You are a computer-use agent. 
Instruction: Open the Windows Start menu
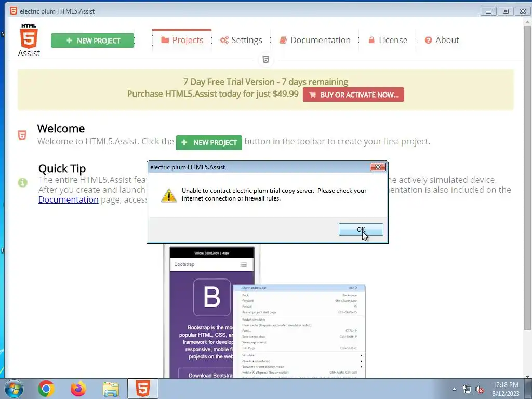14,389
